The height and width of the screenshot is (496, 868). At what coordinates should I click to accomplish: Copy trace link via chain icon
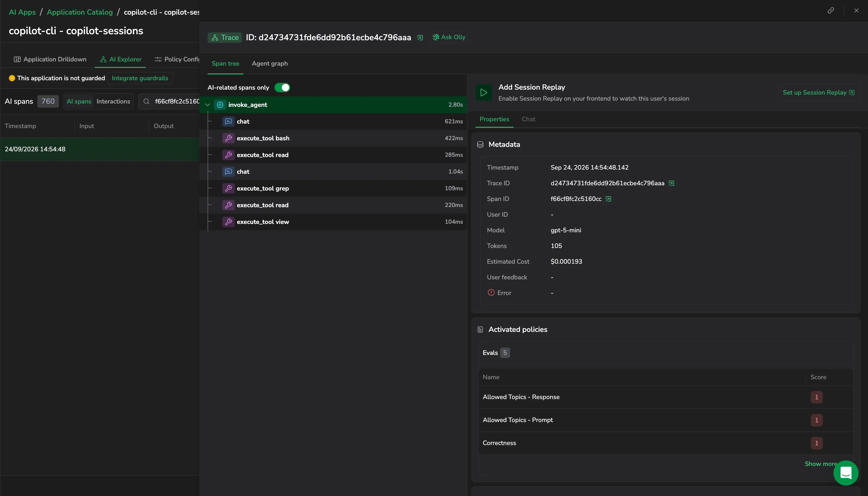831,10
